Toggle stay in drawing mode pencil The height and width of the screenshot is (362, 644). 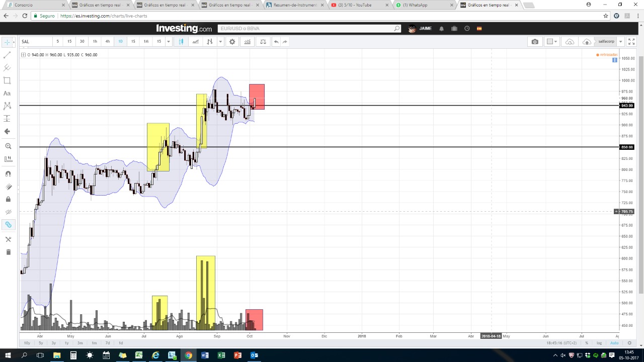8,187
